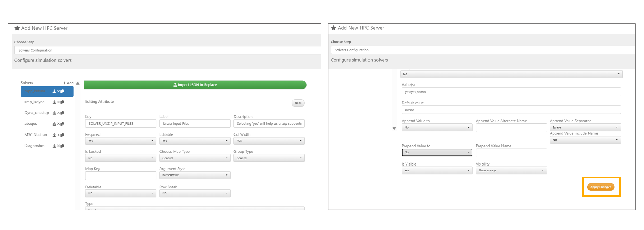The width and height of the screenshot is (644, 230).
Task: Open the Visibility Show always dropdown
Action: [511, 170]
